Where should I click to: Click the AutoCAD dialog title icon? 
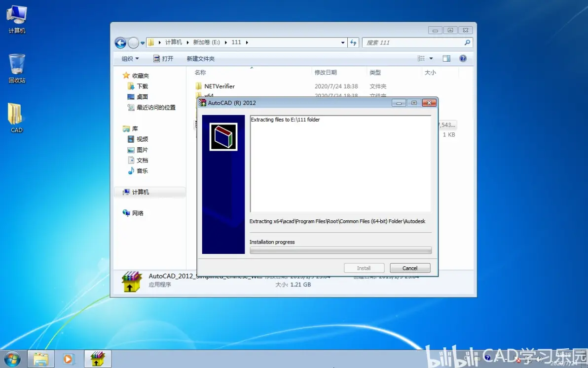point(203,103)
